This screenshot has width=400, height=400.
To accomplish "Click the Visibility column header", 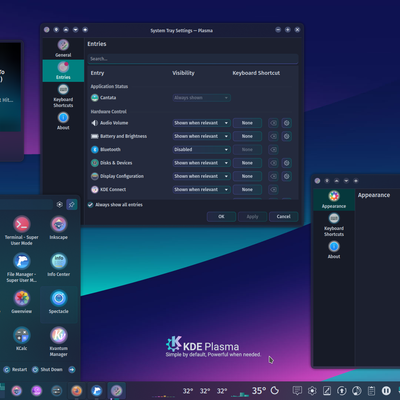I will click(x=183, y=73).
